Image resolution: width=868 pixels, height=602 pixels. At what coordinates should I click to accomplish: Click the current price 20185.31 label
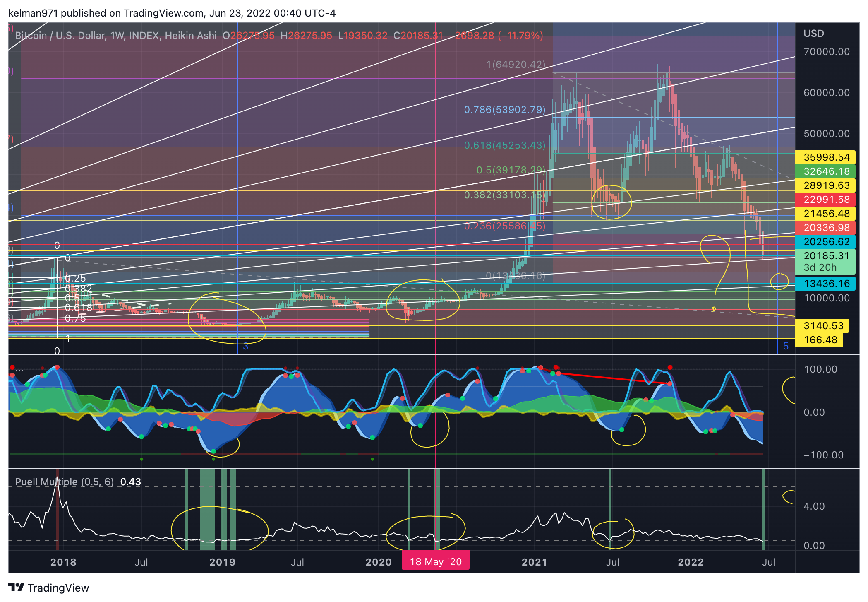click(x=825, y=262)
